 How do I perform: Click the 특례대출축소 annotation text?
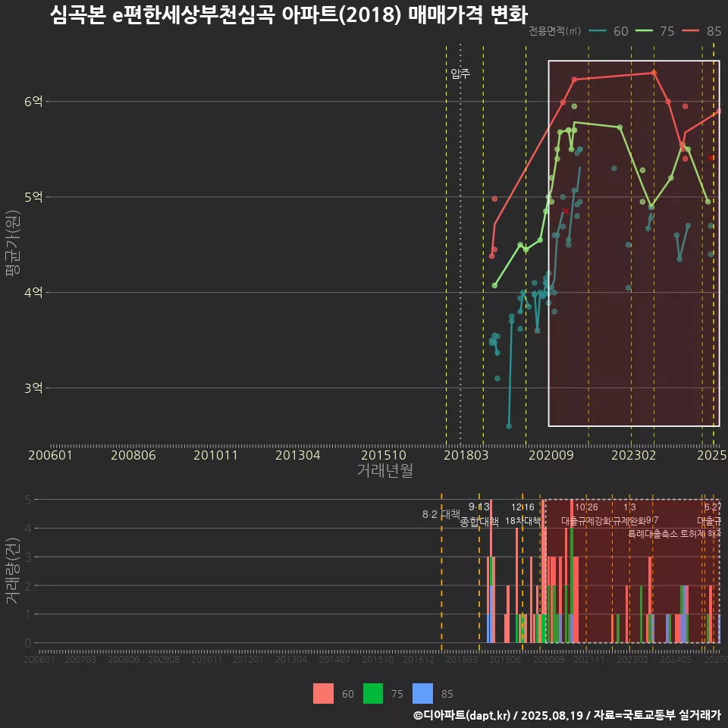pos(654,533)
